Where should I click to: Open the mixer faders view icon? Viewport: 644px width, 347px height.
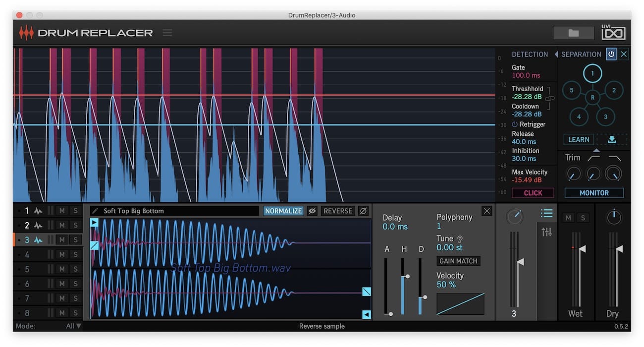546,231
